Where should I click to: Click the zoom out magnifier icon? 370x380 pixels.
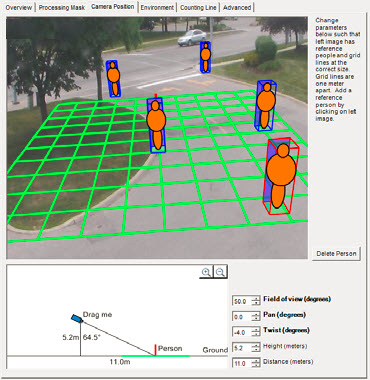220,272
